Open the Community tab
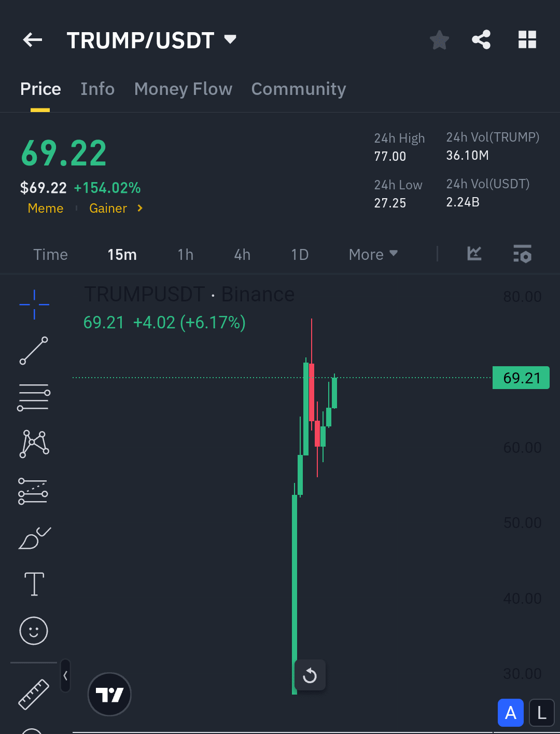Viewport: 560px width, 734px height. click(x=298, y=89)
